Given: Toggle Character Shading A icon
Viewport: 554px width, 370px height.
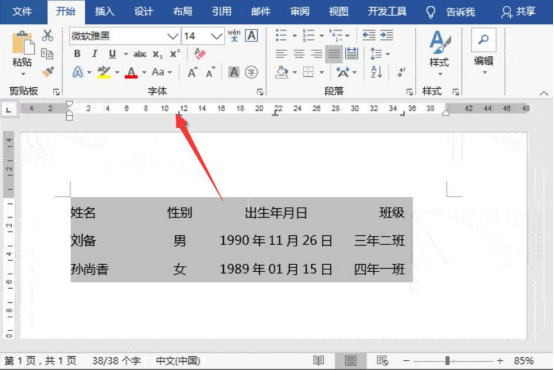Looking at the screenshot, I should coord(234,72).
